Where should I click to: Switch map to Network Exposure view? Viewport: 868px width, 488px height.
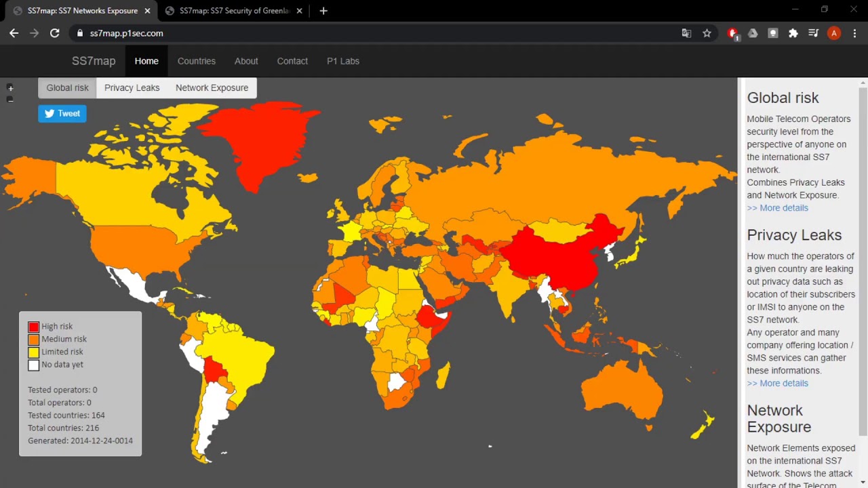pos(212,87)
